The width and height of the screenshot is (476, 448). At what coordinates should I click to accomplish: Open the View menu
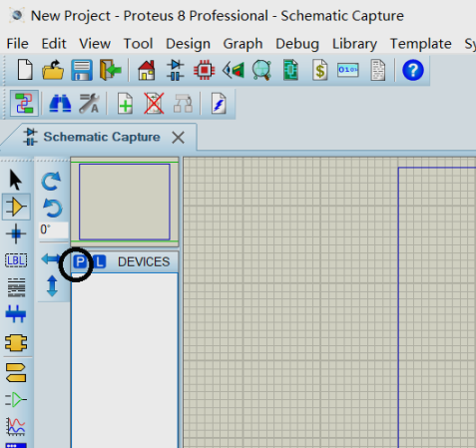[95, 44]
